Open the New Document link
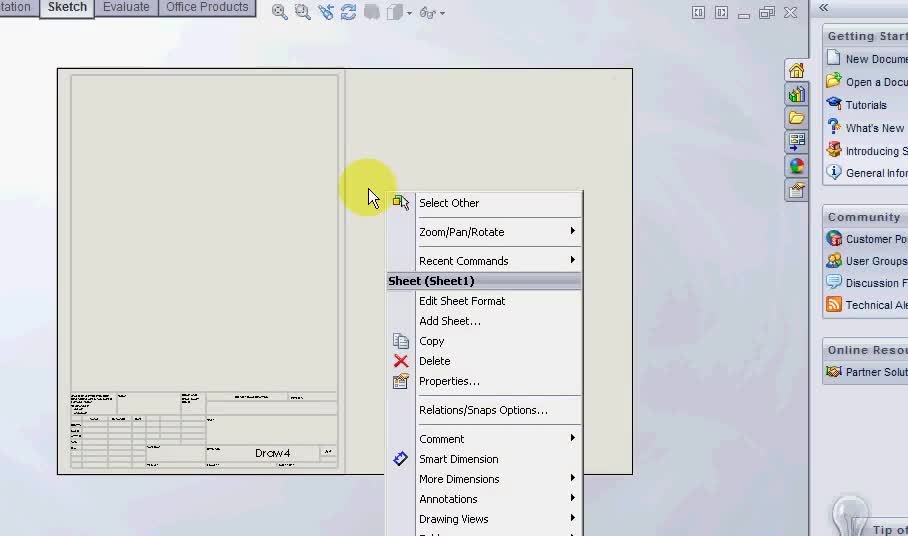The height and width of the screenshot is (536, 908). (876, 59)
